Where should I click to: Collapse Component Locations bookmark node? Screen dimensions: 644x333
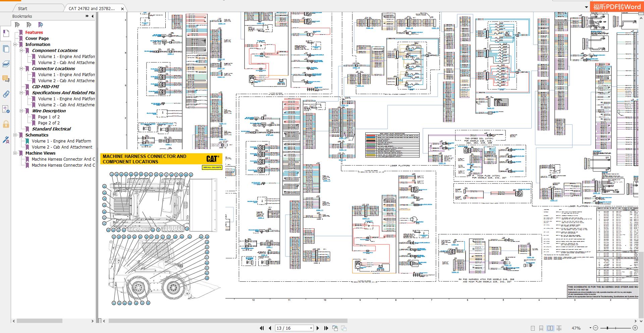pyautogui.click(x=21, y=50)
